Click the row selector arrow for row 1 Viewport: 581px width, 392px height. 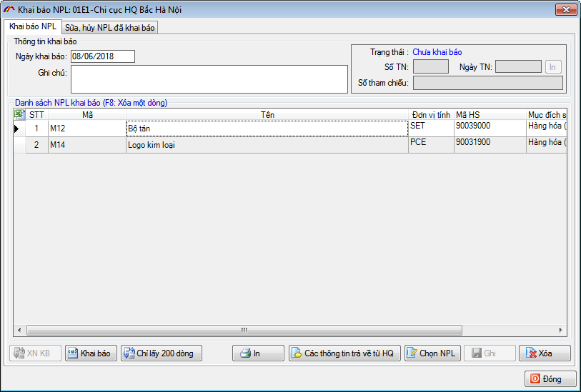19,129
